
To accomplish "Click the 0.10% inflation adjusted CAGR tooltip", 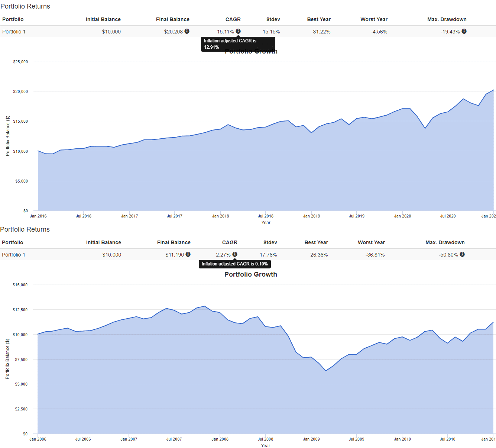I will [234, 264].
